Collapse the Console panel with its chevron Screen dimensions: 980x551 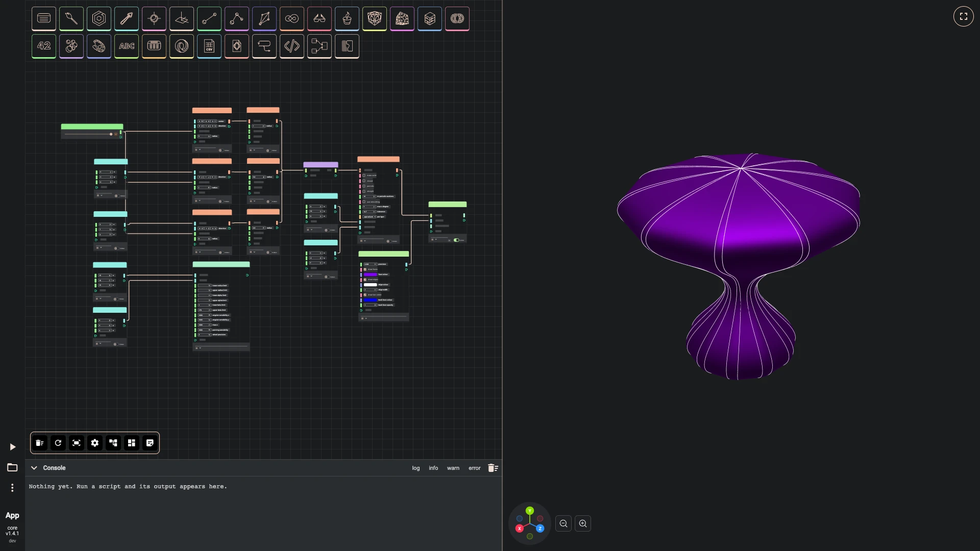pyautogui.click(x=34, y=468)
